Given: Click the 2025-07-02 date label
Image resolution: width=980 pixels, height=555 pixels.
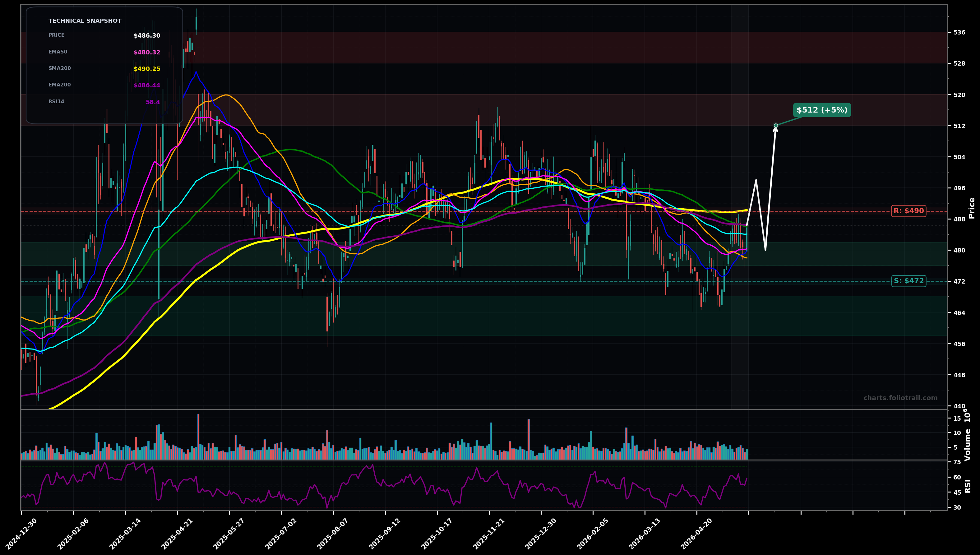Looking at the screenshot, I should pyautogui.click(x=280, y=534).
